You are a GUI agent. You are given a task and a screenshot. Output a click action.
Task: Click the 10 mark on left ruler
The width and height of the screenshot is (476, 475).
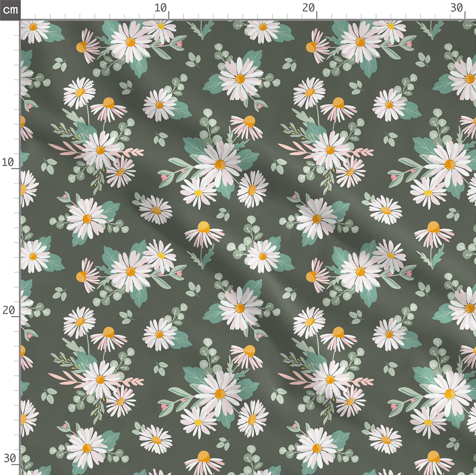tap(9, 162)
